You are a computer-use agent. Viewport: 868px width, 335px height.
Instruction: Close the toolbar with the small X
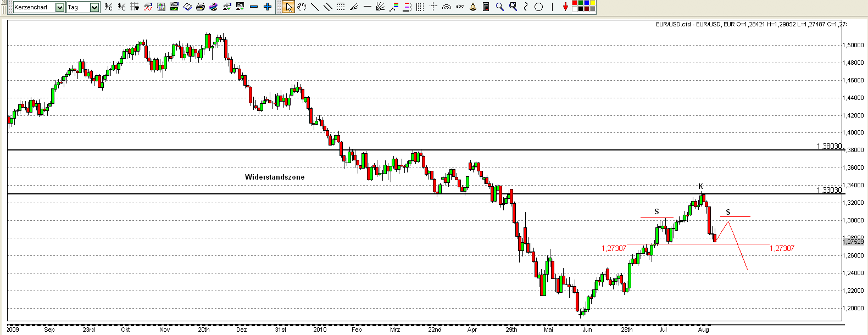(x=3, y=3)
